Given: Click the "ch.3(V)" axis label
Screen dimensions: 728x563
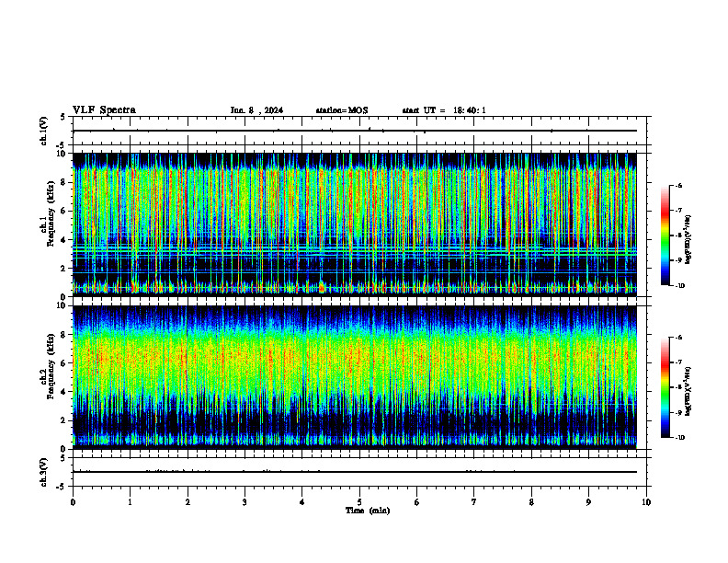Looking at the screenshot, I should pyautogui.click(x=44, y=472).
